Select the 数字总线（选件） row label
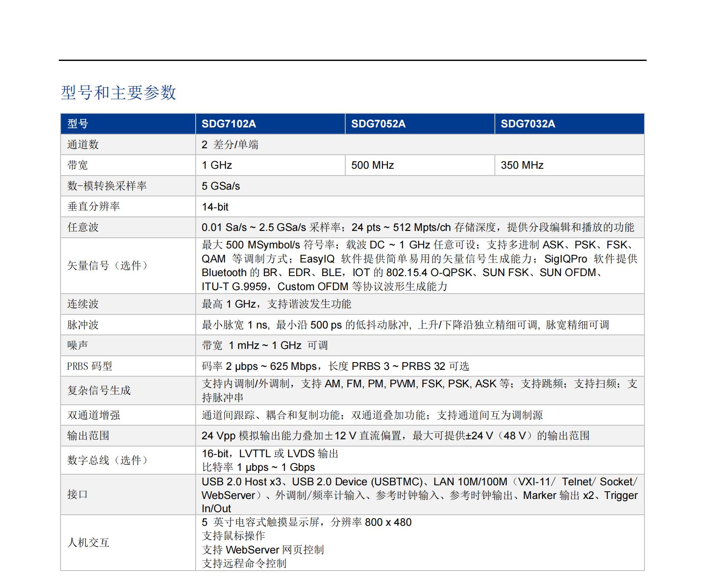705x588 pixels. pyautogui.click(x=107, y=460)
